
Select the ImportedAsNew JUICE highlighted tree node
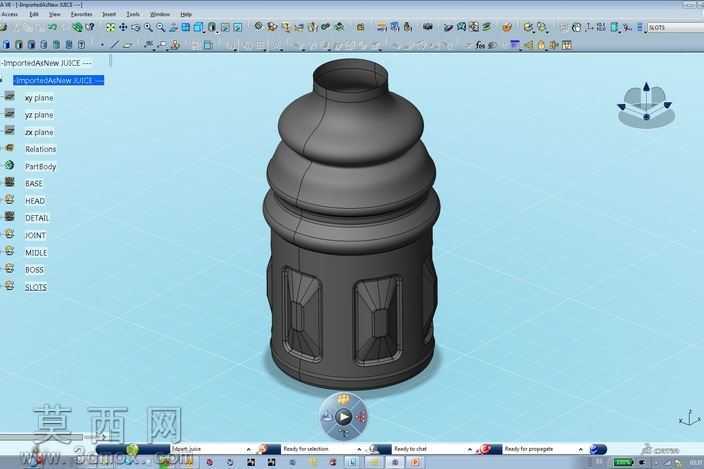tap(58, 80)
